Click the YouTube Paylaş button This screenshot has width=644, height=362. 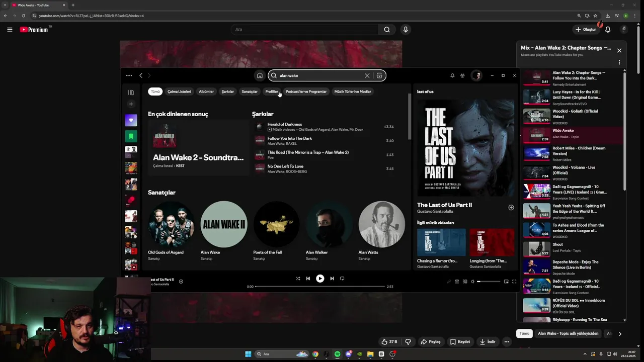point(431,342)
